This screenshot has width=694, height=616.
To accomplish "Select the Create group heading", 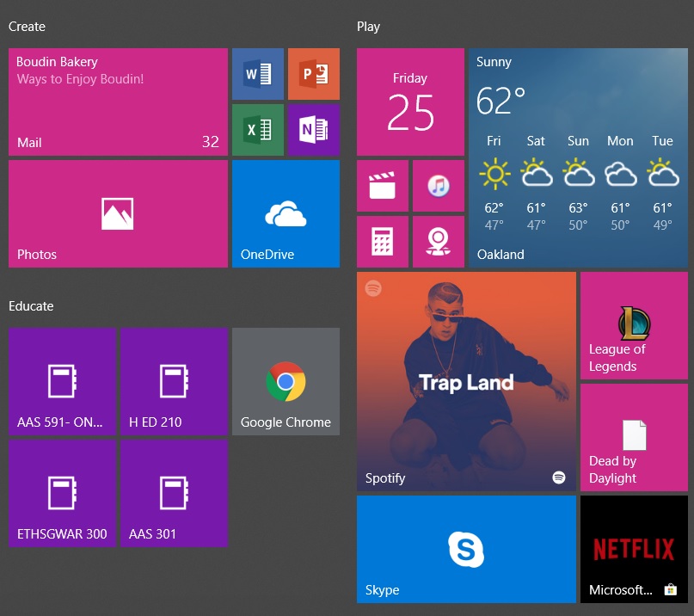I will tap(27, 27).
